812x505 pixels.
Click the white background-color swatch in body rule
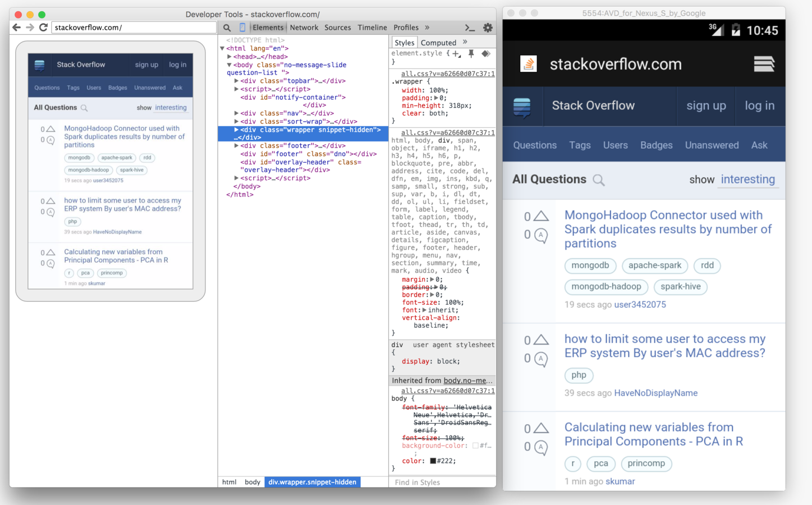click(x=475, y=446)
